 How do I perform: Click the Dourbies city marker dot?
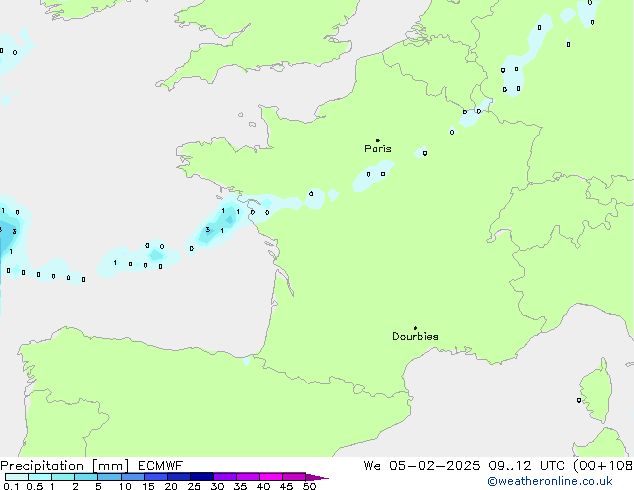[415, 328]
